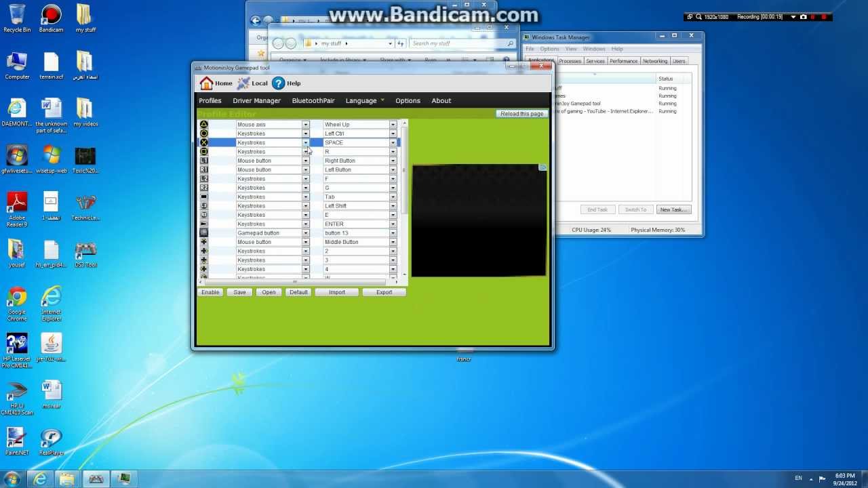Import a profile file

point(337,292)
